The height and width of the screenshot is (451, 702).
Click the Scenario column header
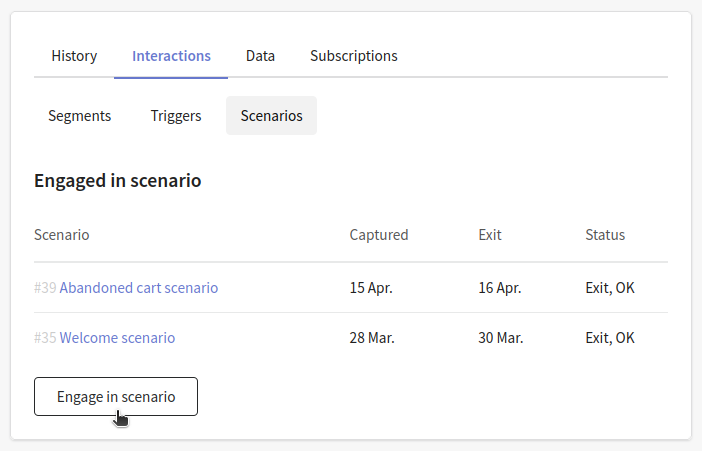62,235
